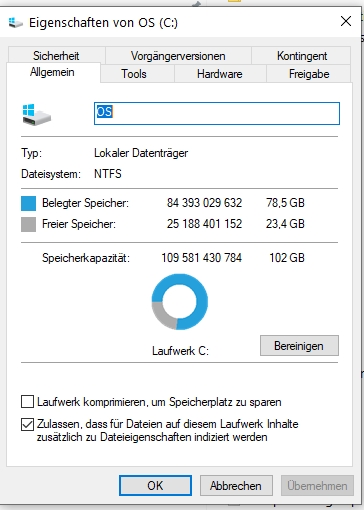Screen dimensions: 364x510
Task: Click the Windows drive icon beside name field
Action: 37,115
